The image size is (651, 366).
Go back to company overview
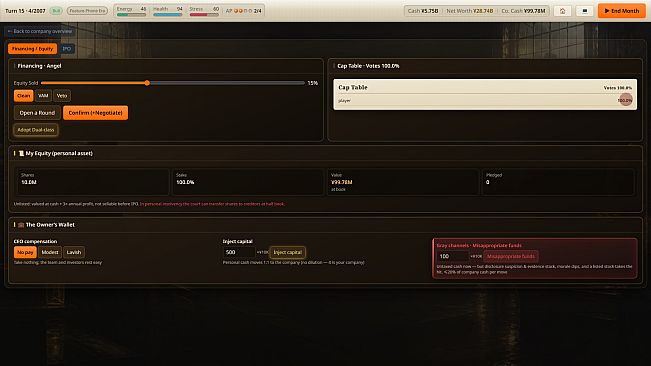point(40,31)
